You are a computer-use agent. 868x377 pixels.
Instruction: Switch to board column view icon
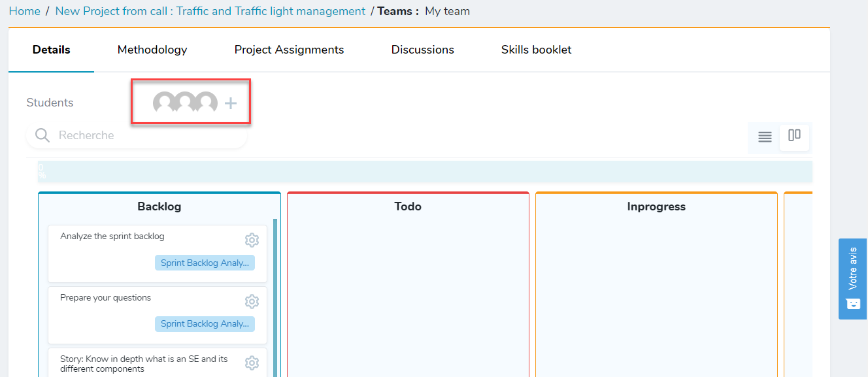point(794,135)
